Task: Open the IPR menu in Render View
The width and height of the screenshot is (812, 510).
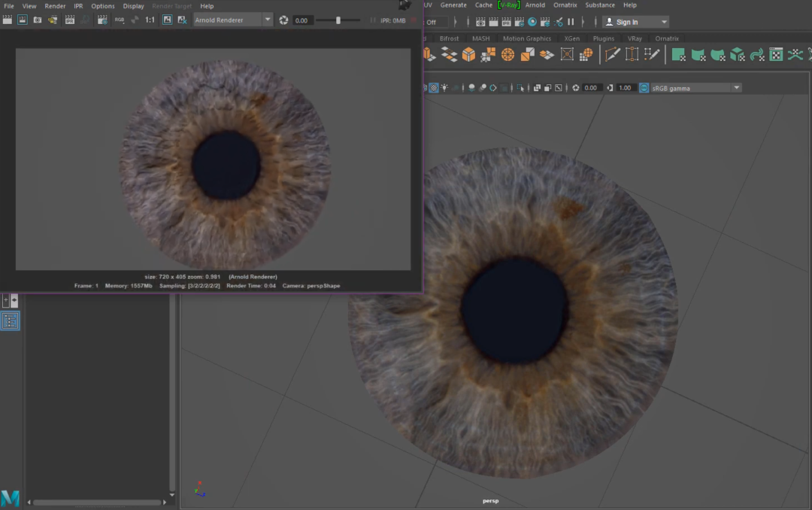Action: [x=78, y=6]
